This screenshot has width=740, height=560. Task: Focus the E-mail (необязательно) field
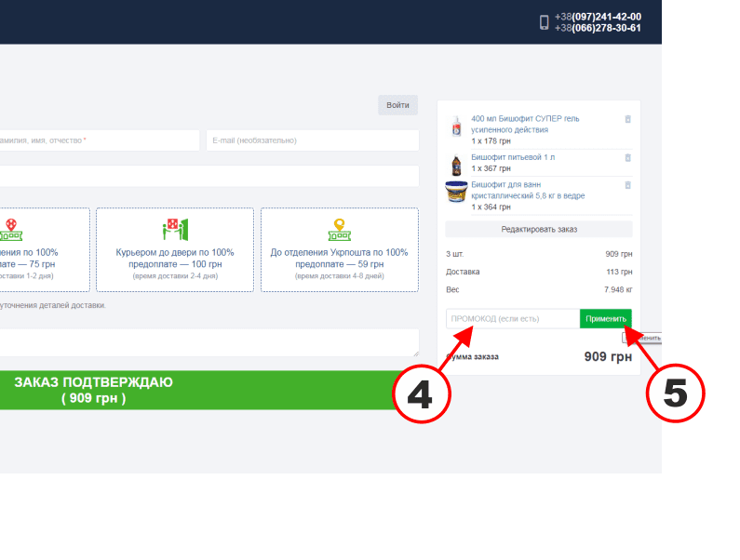313,140
